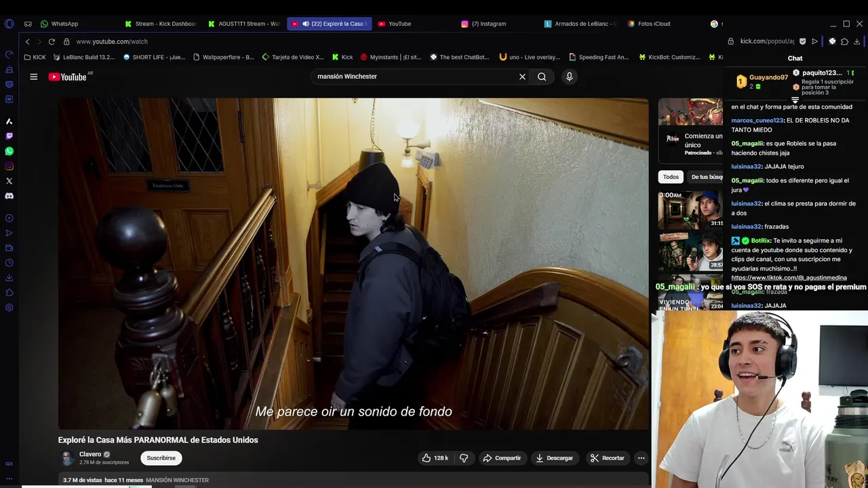Open Twitch from the Opera sidebar

[9, 136]
